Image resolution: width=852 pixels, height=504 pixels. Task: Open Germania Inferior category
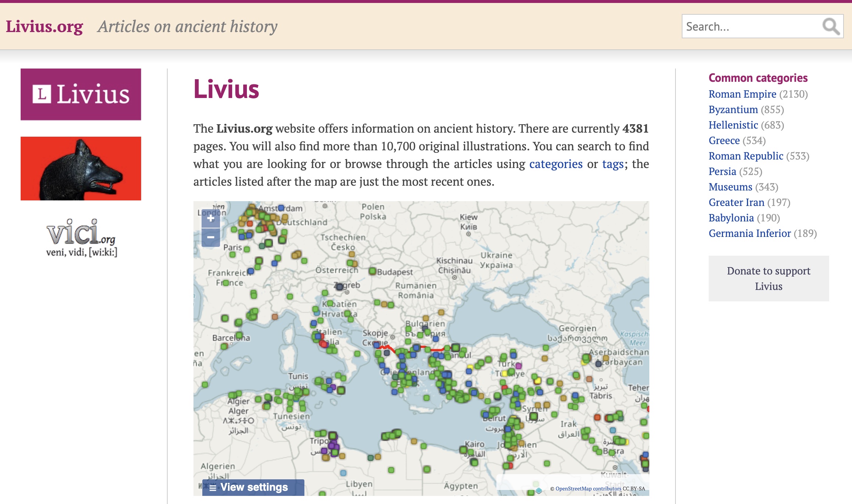(x=750, y=233)
